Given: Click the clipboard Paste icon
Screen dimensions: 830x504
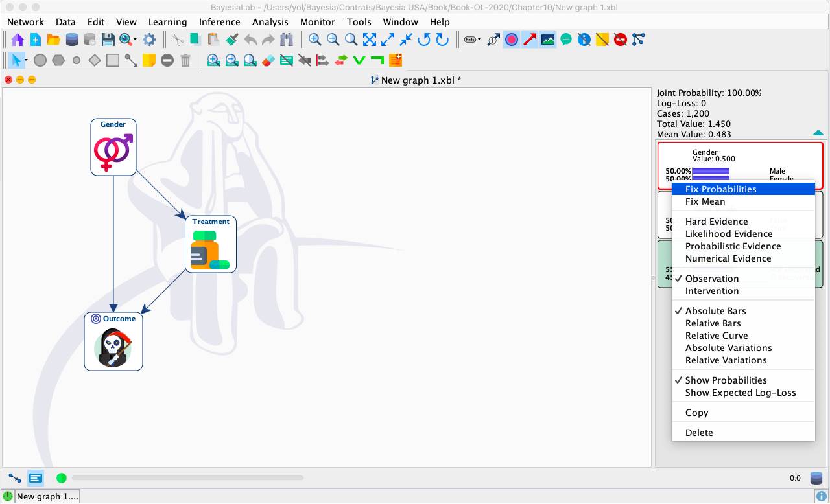Looking at the screenshot, I should coord(213,40).
